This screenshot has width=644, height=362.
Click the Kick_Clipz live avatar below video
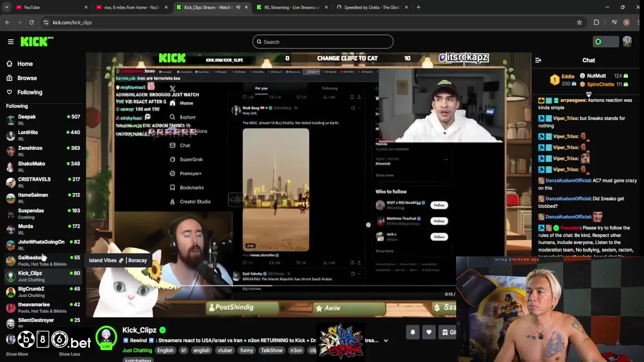pos(106,338)
